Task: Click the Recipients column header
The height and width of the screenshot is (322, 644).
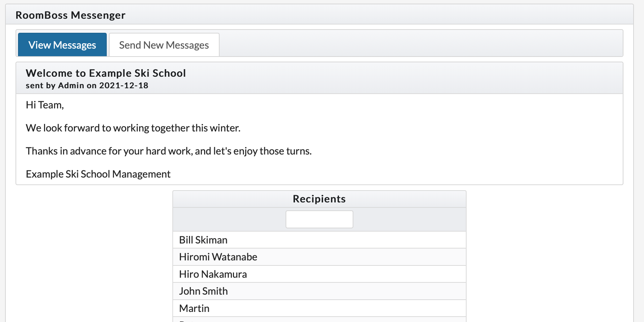Action: (319, 199)
